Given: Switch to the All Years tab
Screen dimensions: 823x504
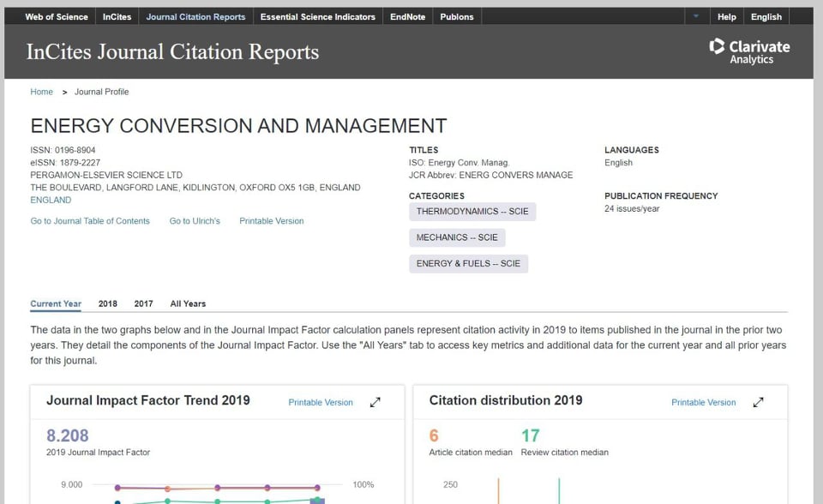Looking at the screenshot, I should [x=188, y=303].
